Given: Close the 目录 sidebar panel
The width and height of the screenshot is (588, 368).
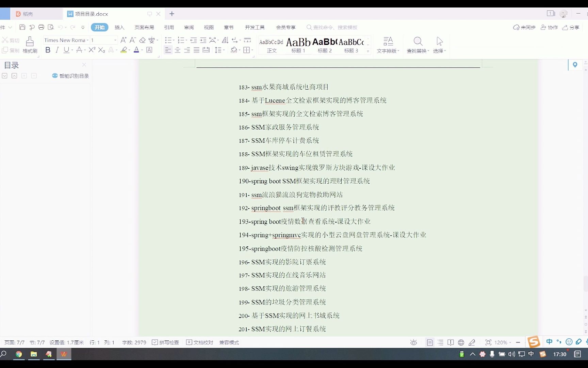Looking at the screenshot, I should [84, 65].
